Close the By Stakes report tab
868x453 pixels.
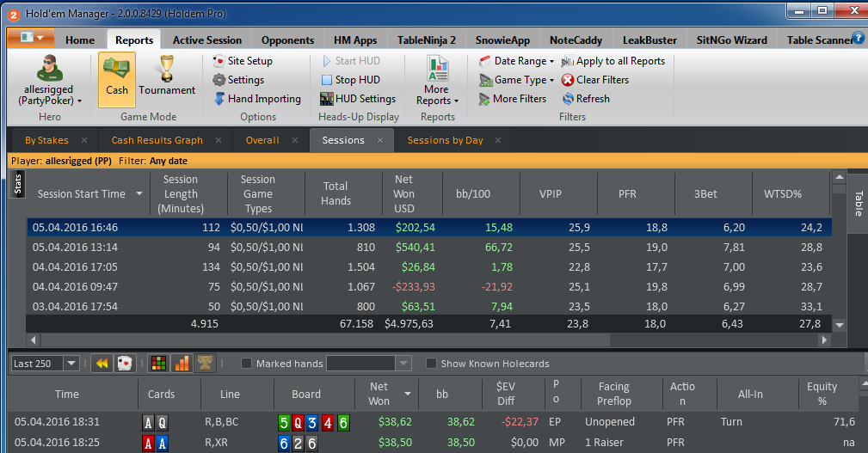(84, 140)
